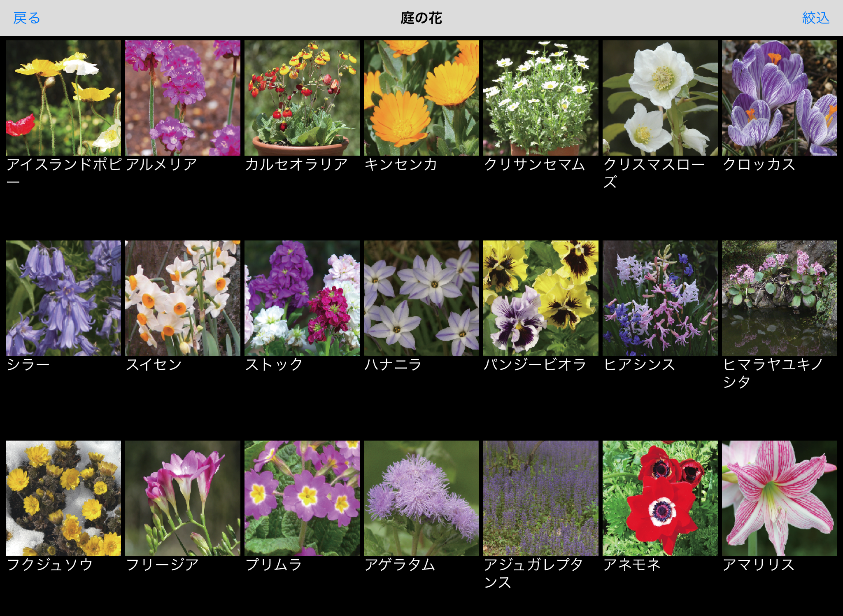Select the orange キンセンカ thumbnail

[x=421, y=98]
